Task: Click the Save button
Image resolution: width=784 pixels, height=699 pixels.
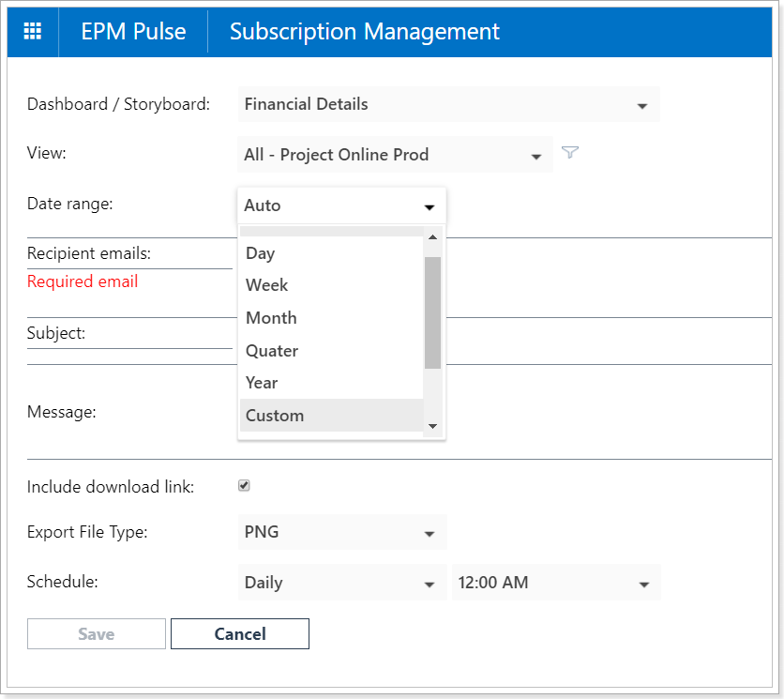Action: pos(97,634)
